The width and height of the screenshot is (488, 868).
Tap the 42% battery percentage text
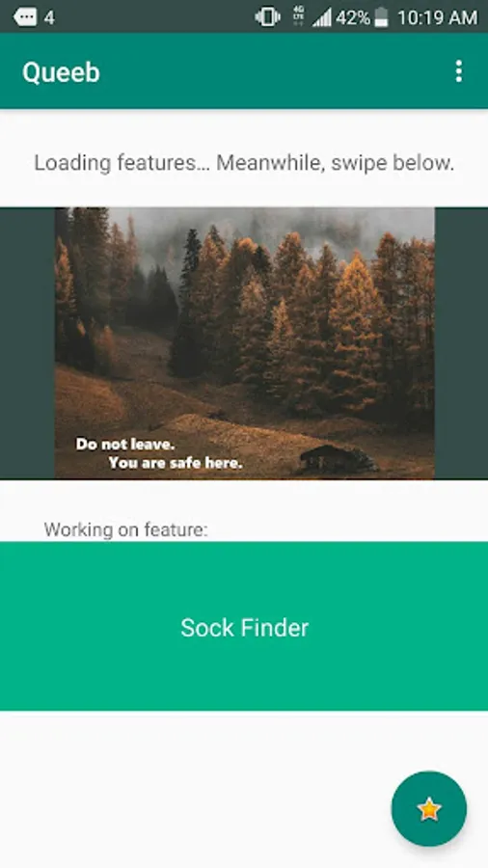coord(352,17)
